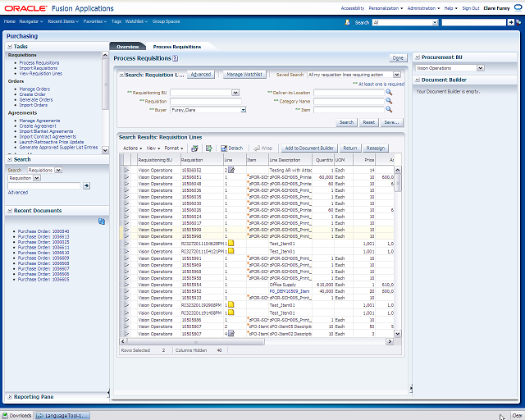
Task: Open the Procurement BU Vision Operations dropdown
Action: tap(481, 68)
